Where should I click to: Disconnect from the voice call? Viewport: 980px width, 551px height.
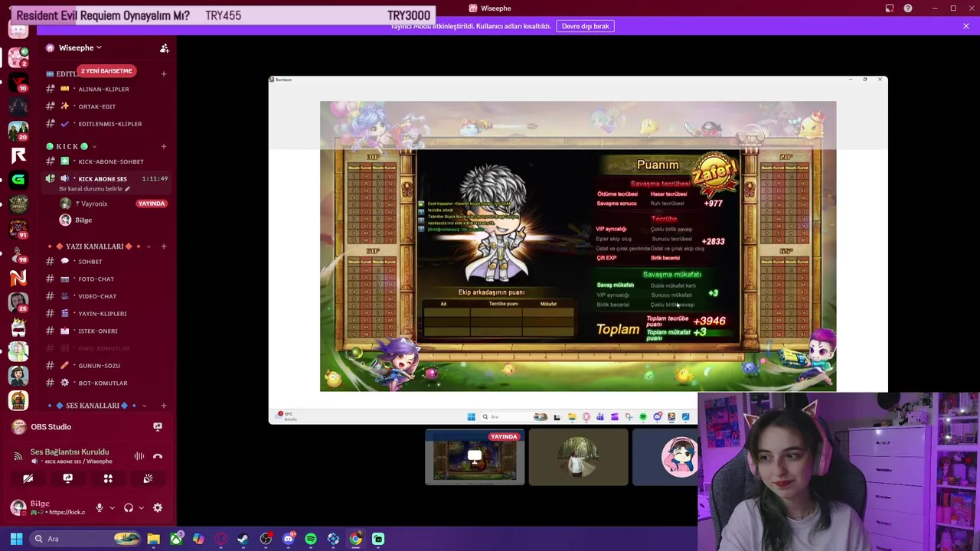tap(158, 456)
